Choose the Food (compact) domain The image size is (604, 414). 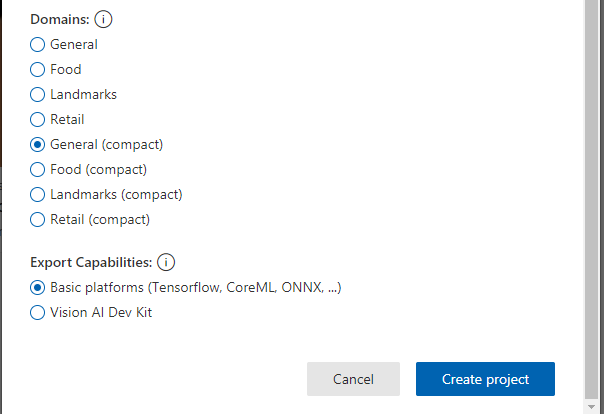pos(38,169)
